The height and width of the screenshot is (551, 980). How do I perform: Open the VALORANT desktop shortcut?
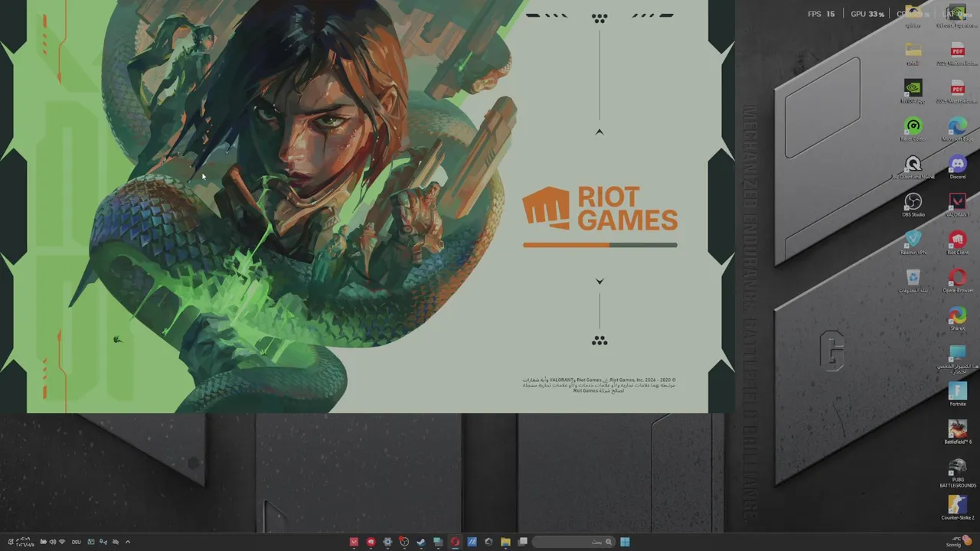957,205
